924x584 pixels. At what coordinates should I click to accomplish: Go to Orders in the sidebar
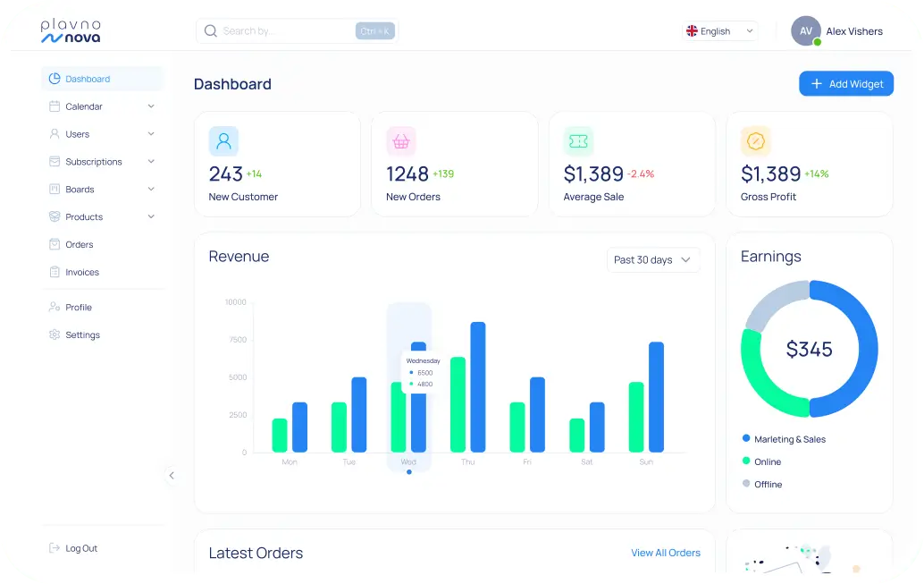pos(79,245)
